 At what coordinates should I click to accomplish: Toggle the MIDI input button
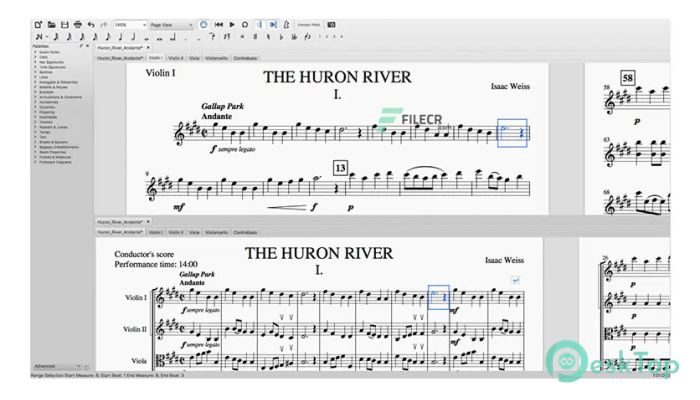[x=204, y=25]
